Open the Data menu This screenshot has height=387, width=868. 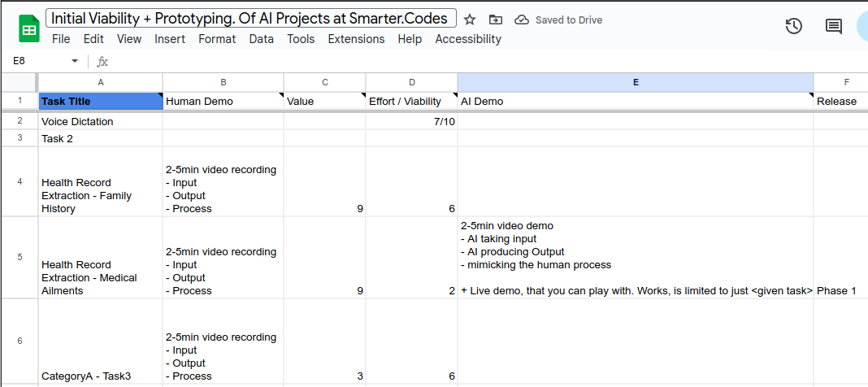pyautogui.click(x=261, y=39)
